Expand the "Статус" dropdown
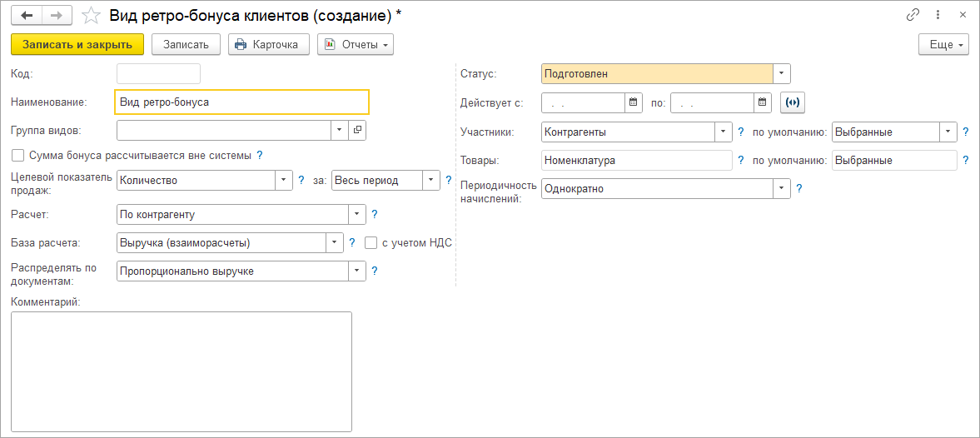 782,74
